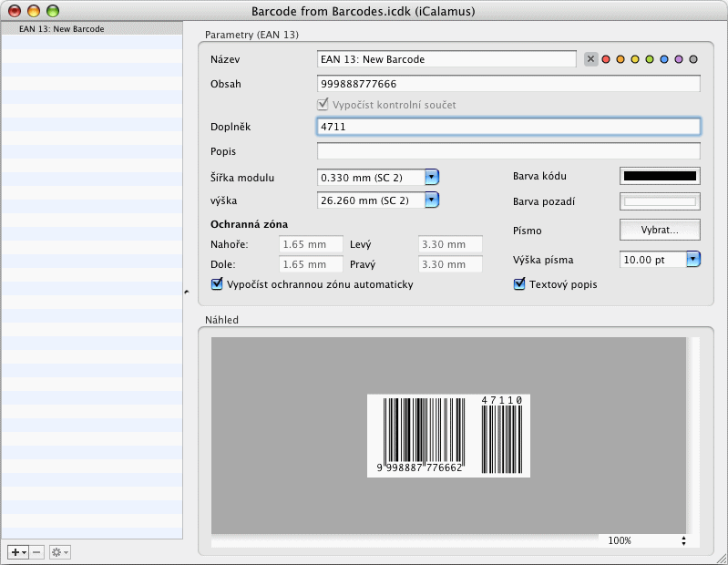Click the add barcode plus button
This screenshot has width=728, height=565.
(x=18, y=552)
